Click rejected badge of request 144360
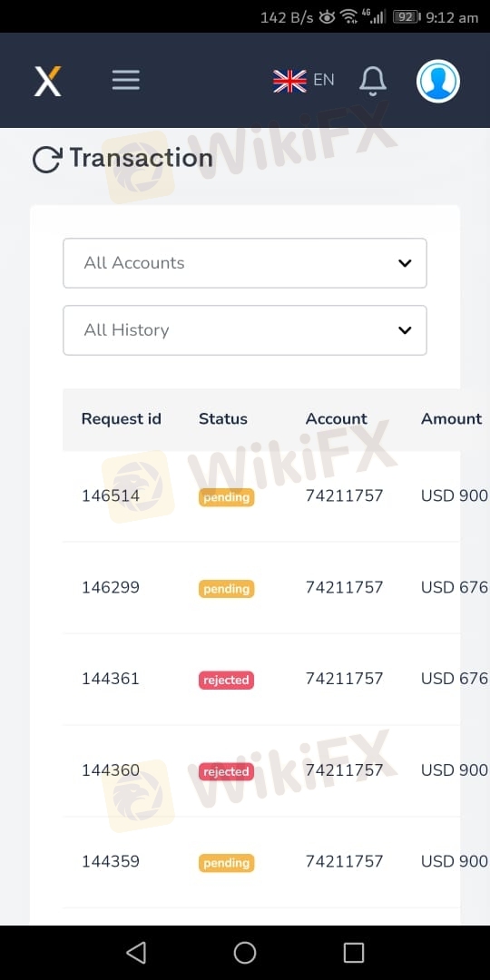The width and height of the screenshot is (490, 980). [226, 772]
